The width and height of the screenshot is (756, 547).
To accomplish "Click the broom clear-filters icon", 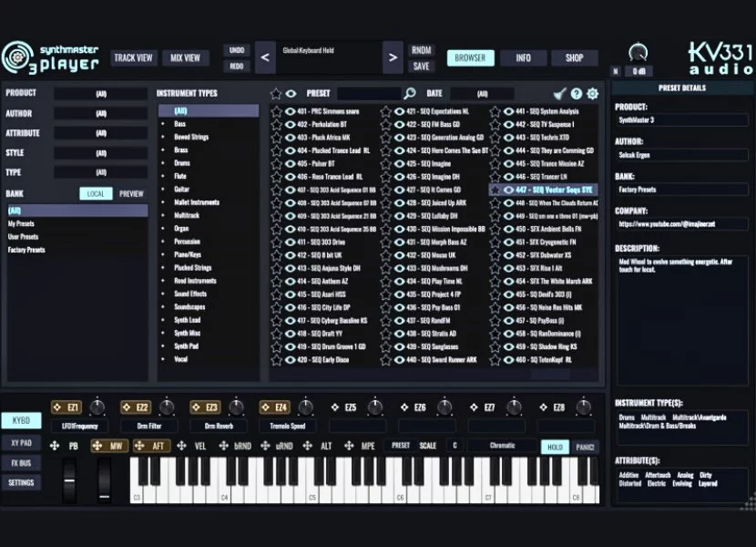I will [559, 93].
